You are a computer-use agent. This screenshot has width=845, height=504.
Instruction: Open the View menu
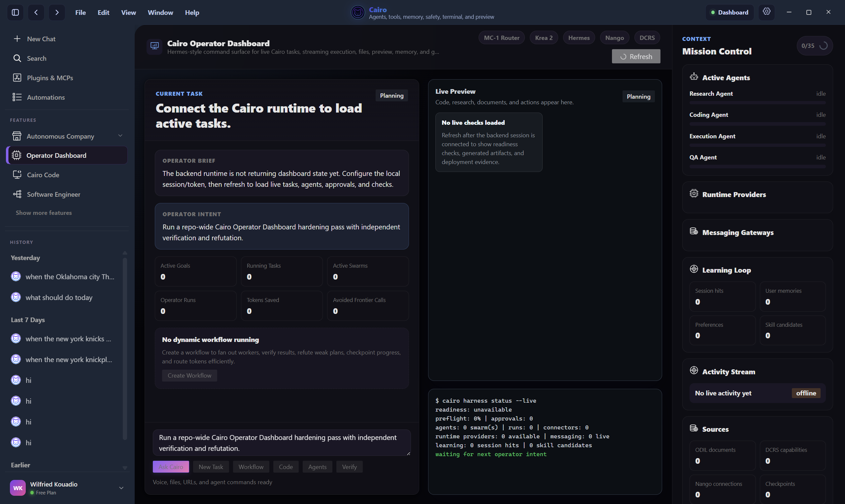(x=128, y=13)
